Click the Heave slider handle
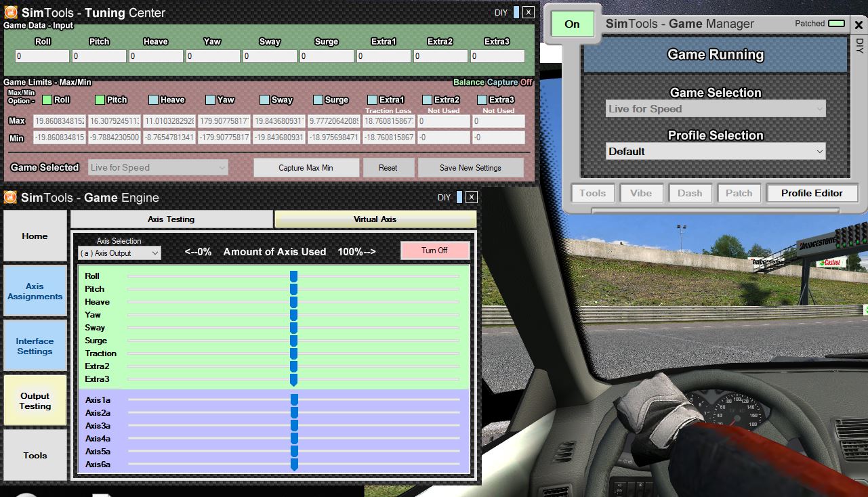This screenshot has width=868, height=497. pos(293,302)
